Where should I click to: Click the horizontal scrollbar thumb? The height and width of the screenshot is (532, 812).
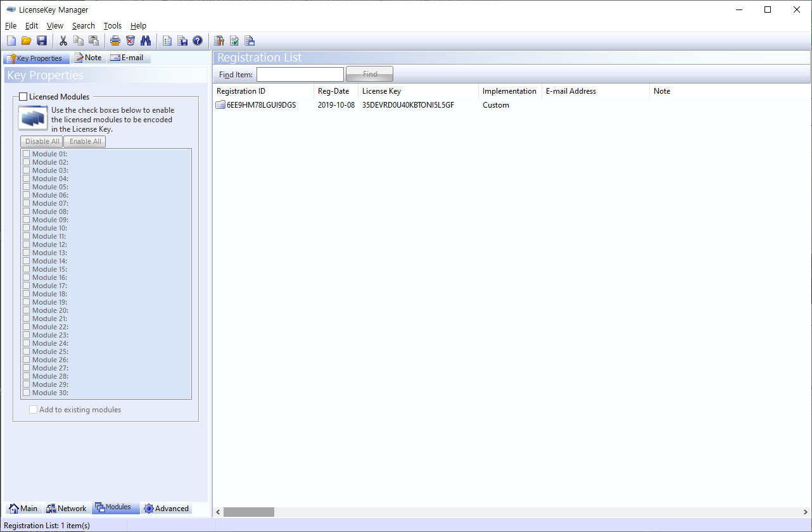tap(249, 512)
